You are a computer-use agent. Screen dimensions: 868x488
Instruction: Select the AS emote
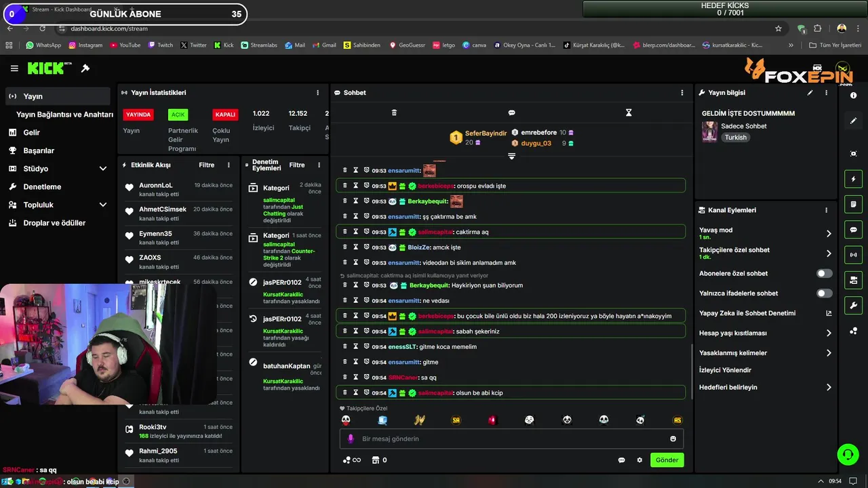(677, 420)
